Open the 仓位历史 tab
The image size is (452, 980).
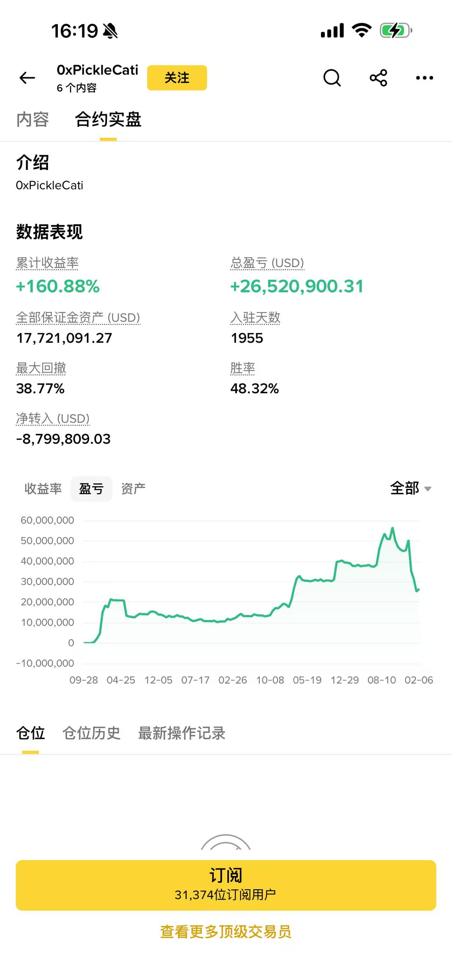(x=91, y=733)
